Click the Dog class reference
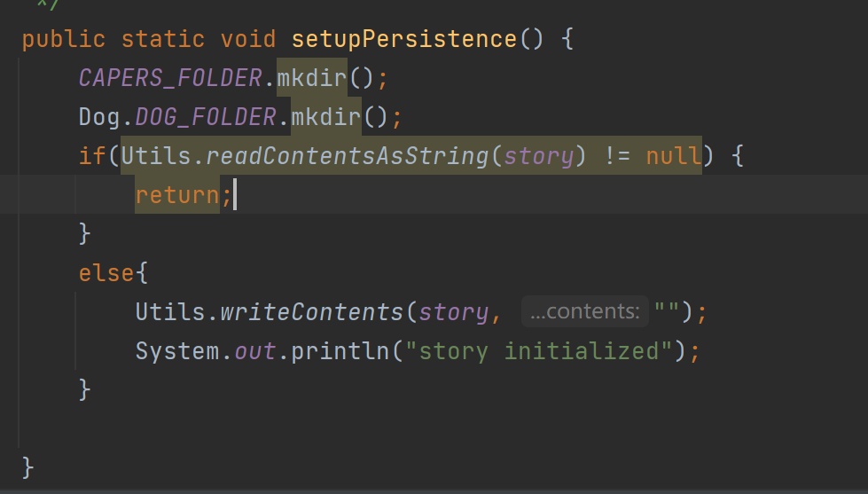868x494 pixels. coord(99,117)
